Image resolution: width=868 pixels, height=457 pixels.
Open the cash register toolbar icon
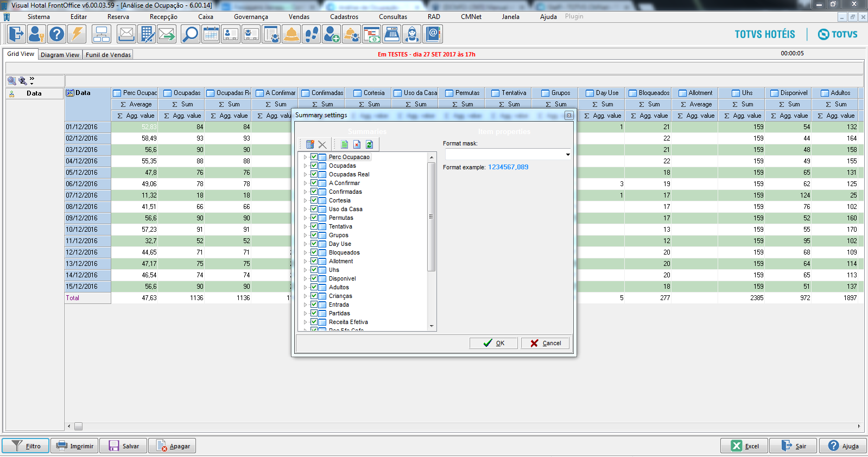click(392, 34)
